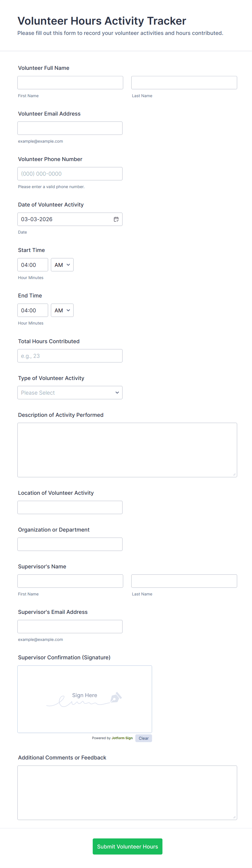Open the Type of Volunteer Activity dropdown

point(70,392)
